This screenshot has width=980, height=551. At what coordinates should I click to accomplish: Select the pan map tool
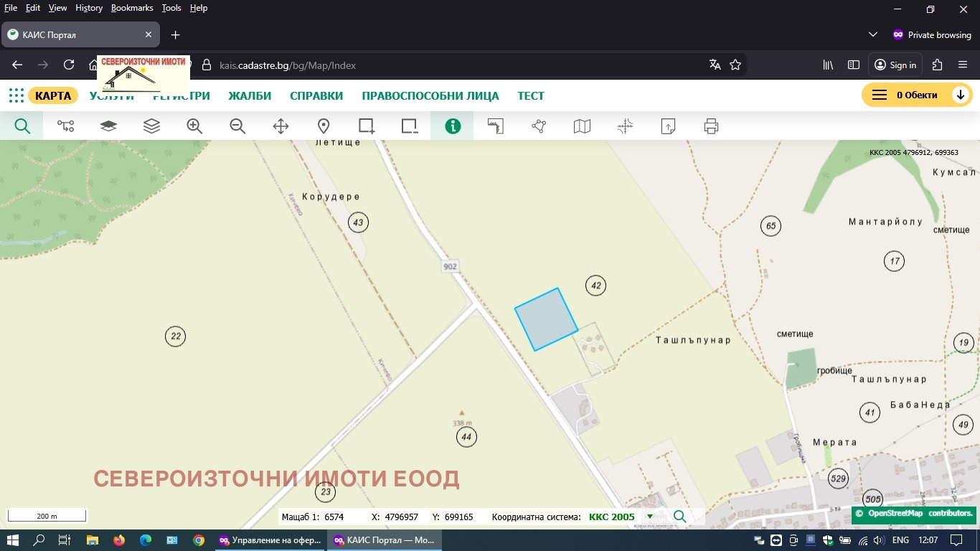(280, 126)
